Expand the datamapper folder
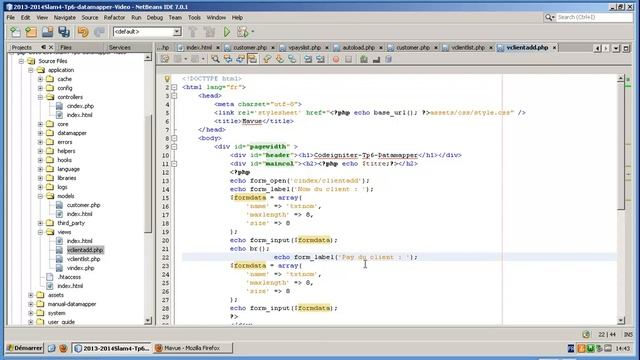Image resolution: width=640 pixels, height=360 pixels. coord(40,133)
